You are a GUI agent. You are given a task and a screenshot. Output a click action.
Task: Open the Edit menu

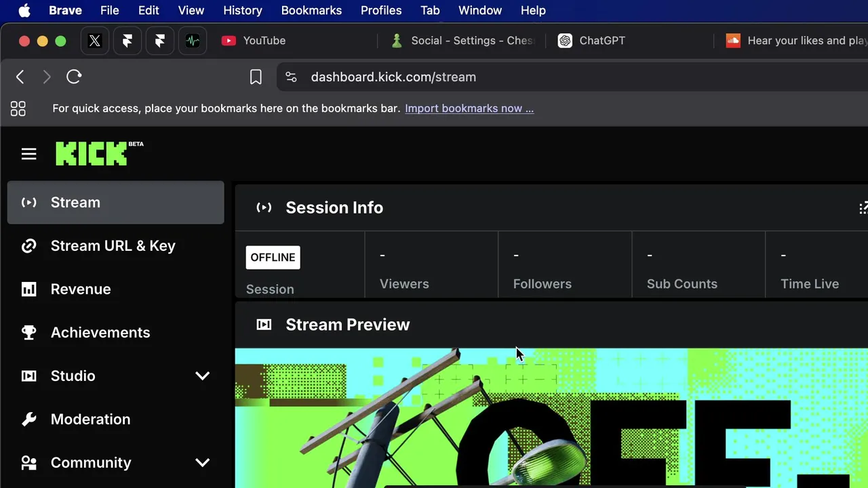point(149,10)
